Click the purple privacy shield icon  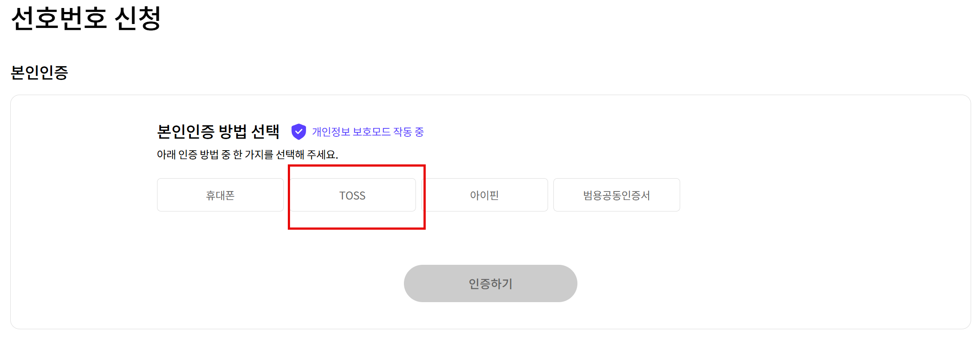click(298, 132)
